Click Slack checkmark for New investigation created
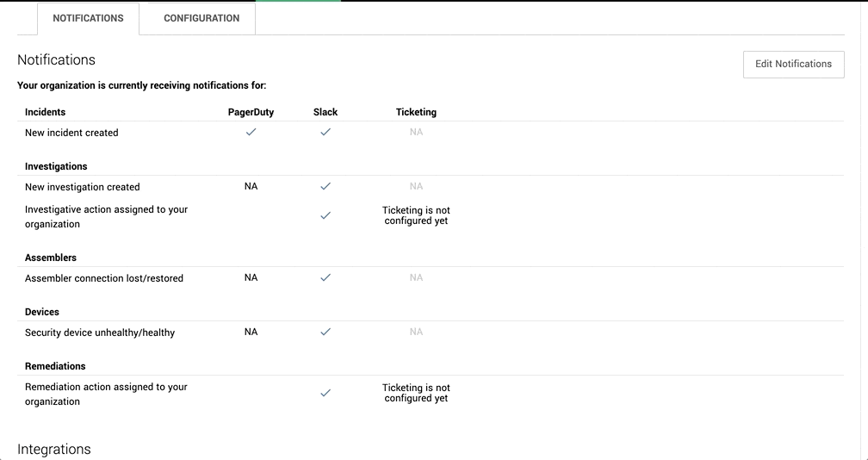 tap(325, 186)
